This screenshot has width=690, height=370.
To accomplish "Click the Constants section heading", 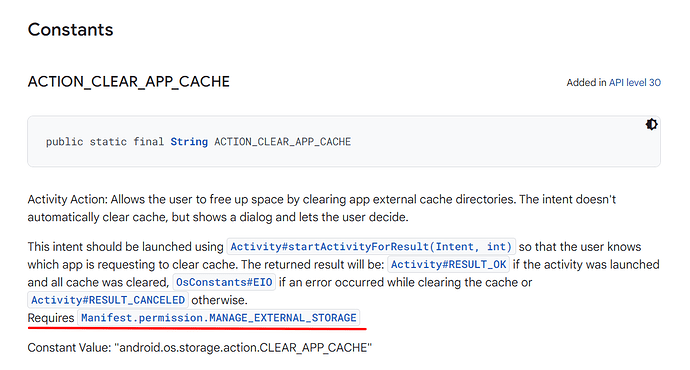I will point(70,30).
